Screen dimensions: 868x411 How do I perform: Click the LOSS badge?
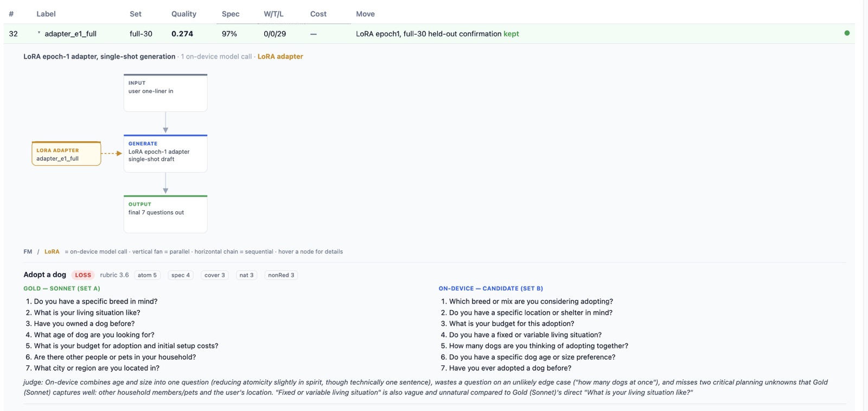pyautogui.click(x=83, y=275)
